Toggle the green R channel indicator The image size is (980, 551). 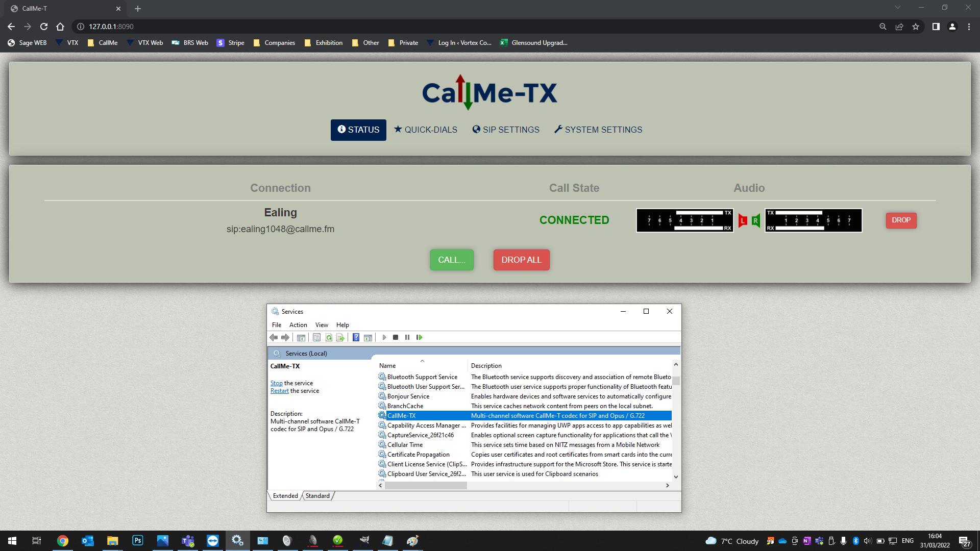pos(755,220)
